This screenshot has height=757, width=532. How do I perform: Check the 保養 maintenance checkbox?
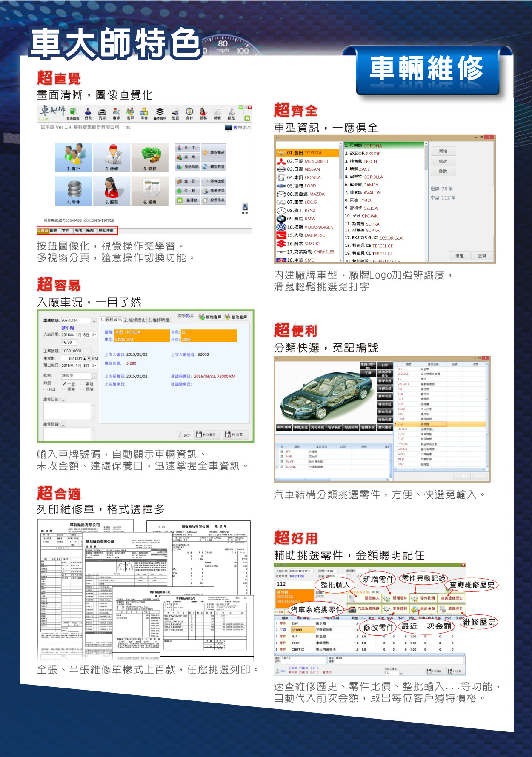pos(63,389)
